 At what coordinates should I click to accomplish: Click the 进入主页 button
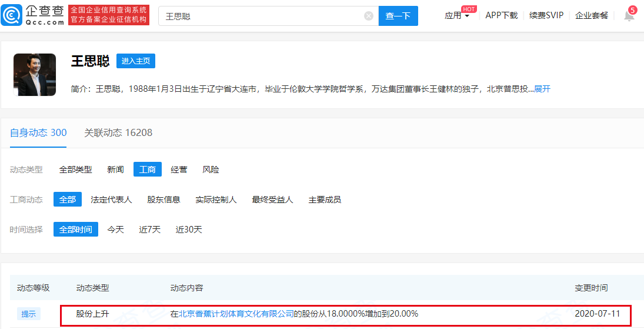coord(135,61)
